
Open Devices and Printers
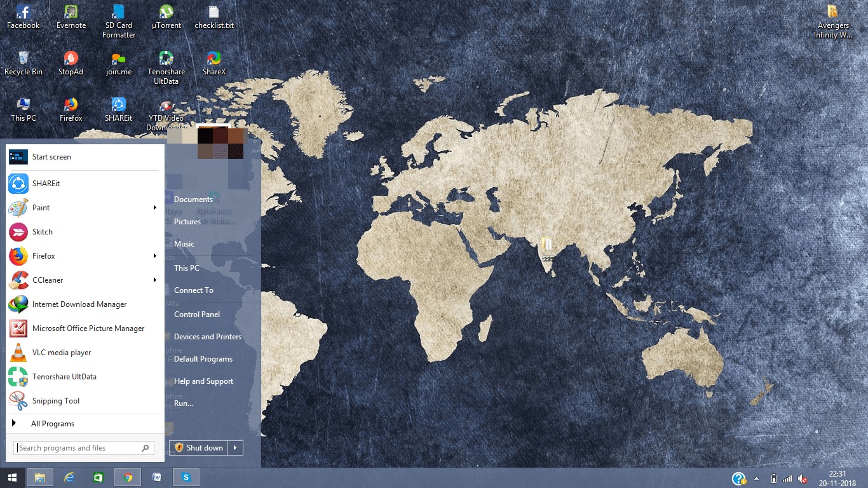click(x=208, y=337)
